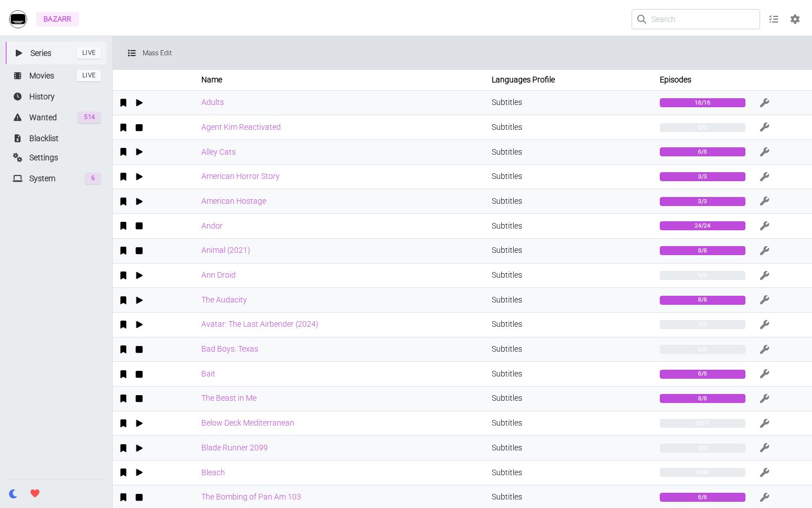Screen dimensions: 812x508
Task: Click the wrench icon for Blade Runner 2099
Action: 765,448
